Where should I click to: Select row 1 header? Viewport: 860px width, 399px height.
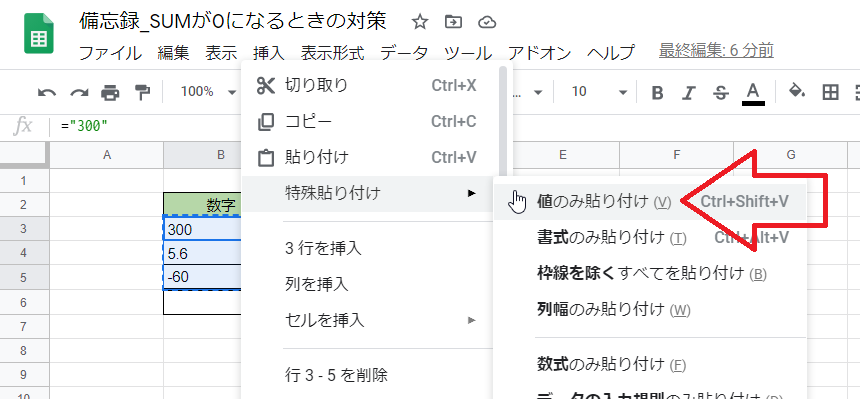(x=24, y=181)
